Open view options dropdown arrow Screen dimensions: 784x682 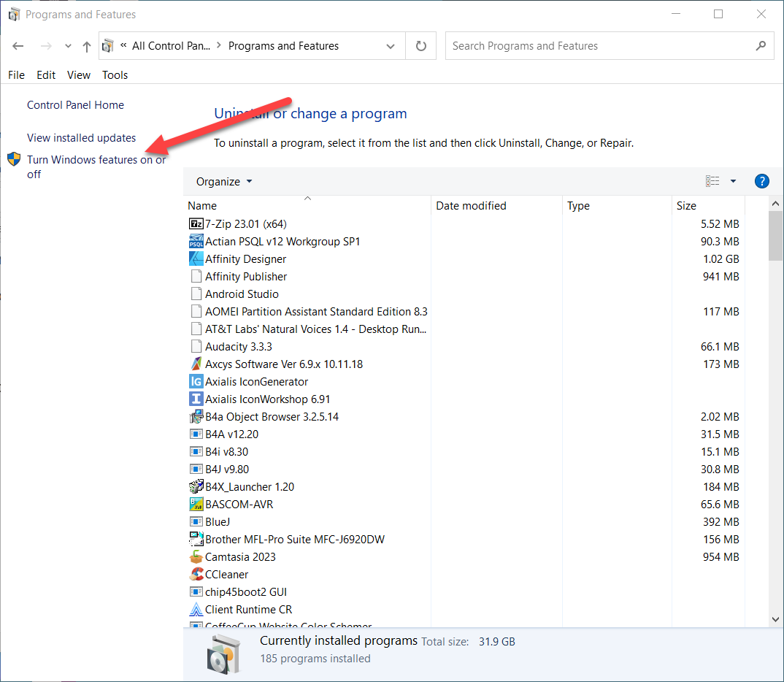point(733,181)
